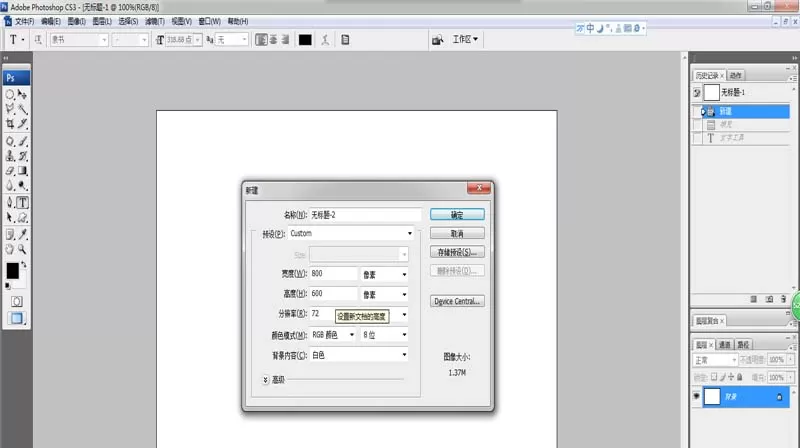Open the 背景内容 白色 dropdown
The width and height of the screenshot is (800, 448).
pos(359,355)
